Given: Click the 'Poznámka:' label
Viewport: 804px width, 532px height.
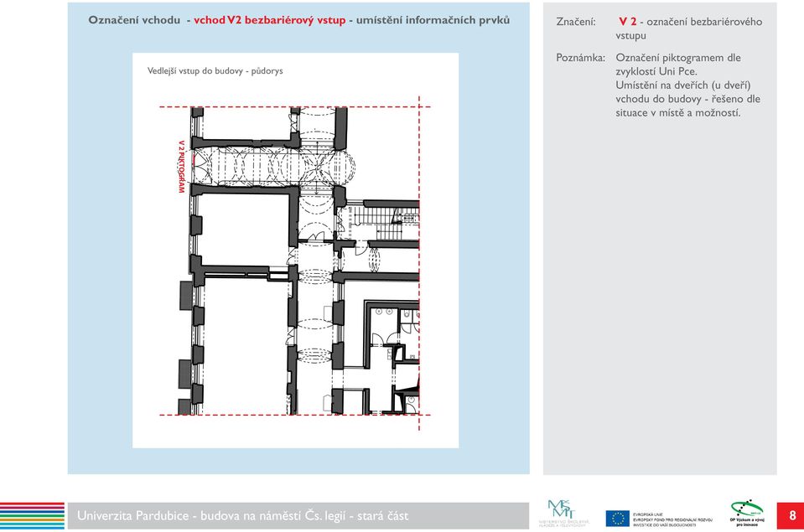Looking at the screenshot, I should tap(580, 58).
